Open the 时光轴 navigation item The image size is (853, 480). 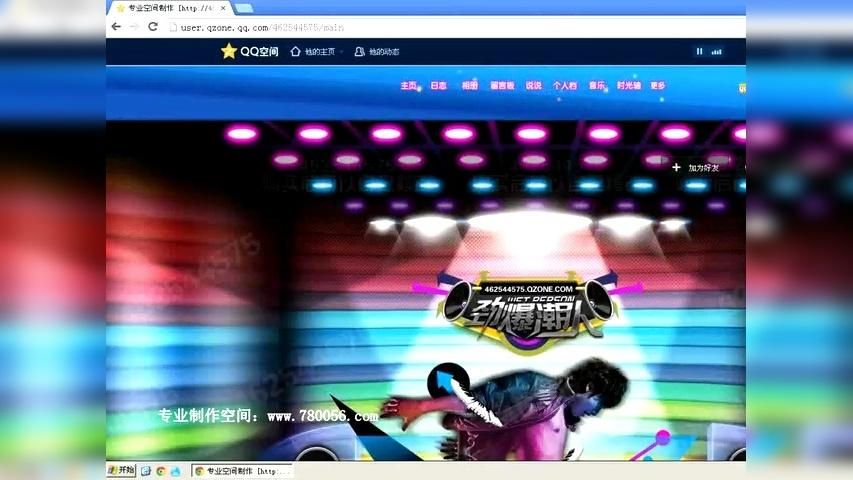(629, 85)
